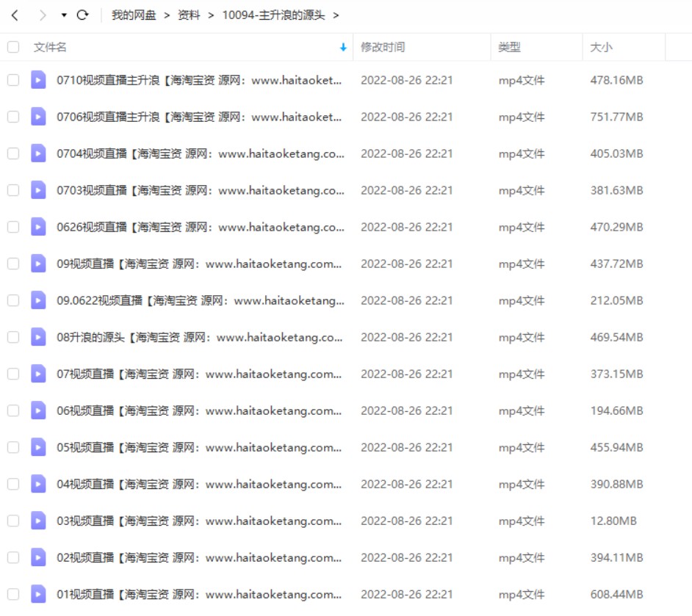The height and width of the screenshot is (616, 692).
Task: Click mp4文件 type of 0626视频直播 row
Action: click(522, 227)
